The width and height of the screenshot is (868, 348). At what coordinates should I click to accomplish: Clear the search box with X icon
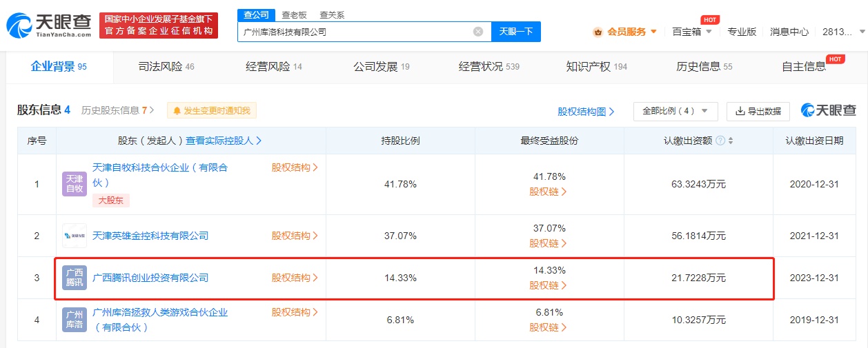point(477,32)
